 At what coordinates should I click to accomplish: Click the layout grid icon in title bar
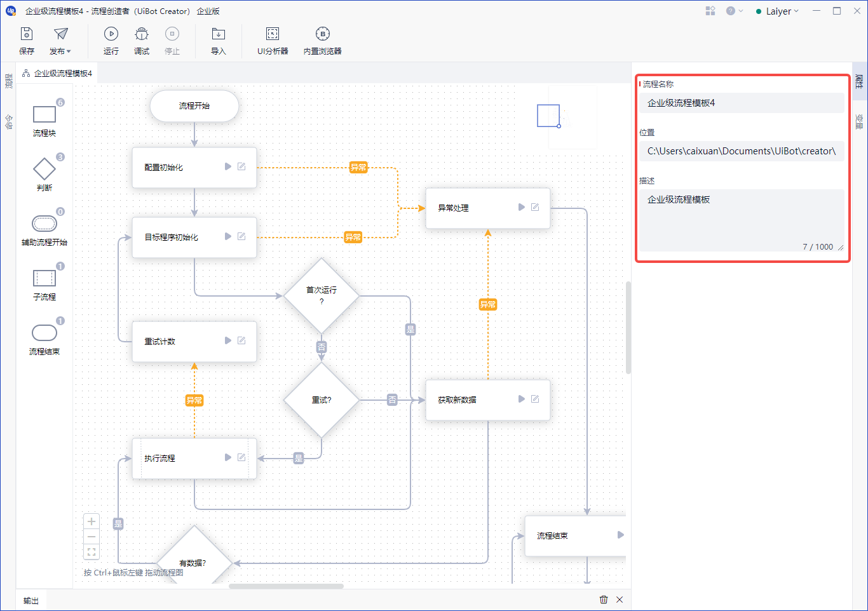point(710,11)
